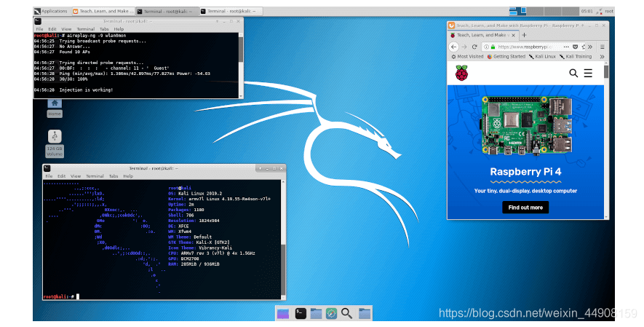Open Tabs menu in the aireplay-ng terminal
The height and width of the screenshot is (327, 644).
coord(104,29)
